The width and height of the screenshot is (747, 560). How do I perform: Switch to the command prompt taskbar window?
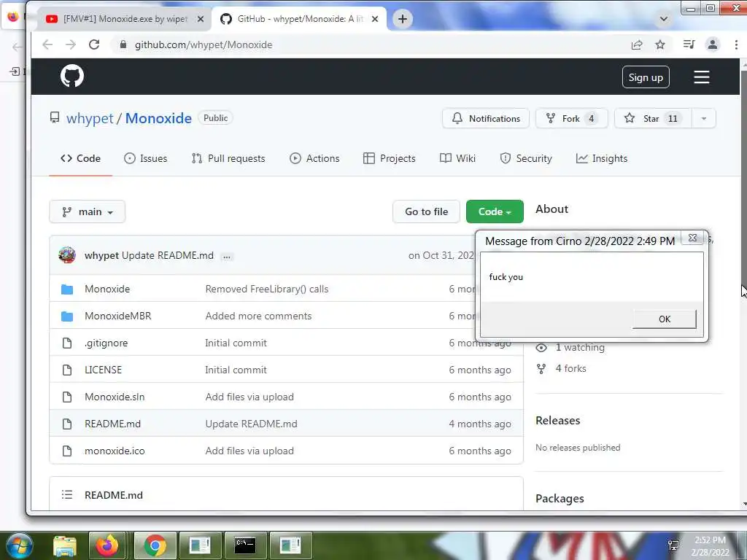pyautogui.click(x=245, y=545)
